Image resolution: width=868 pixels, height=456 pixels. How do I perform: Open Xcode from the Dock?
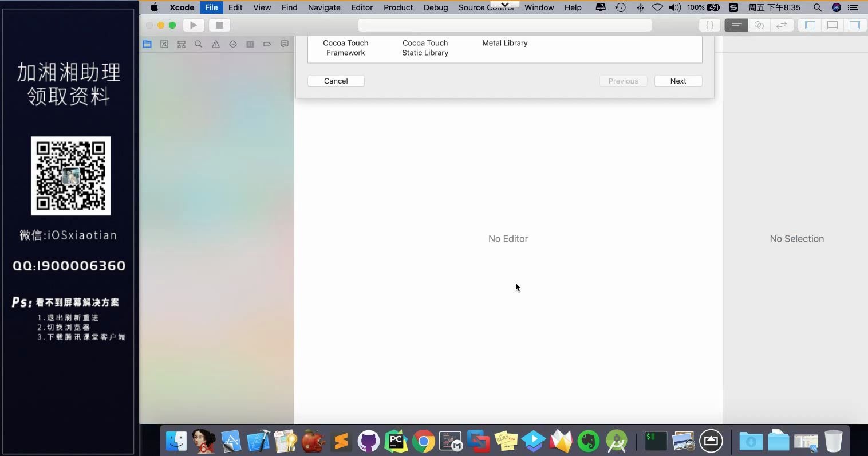click(x=259, y=441)
